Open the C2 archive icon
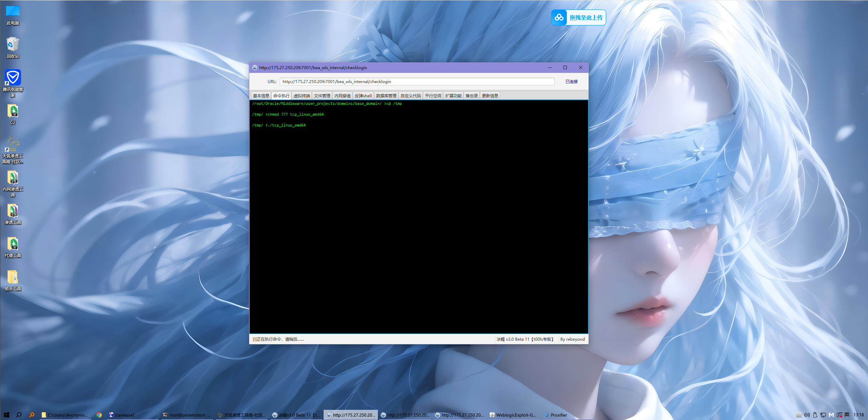Screen dimensions: 868x420 [13, 111]
